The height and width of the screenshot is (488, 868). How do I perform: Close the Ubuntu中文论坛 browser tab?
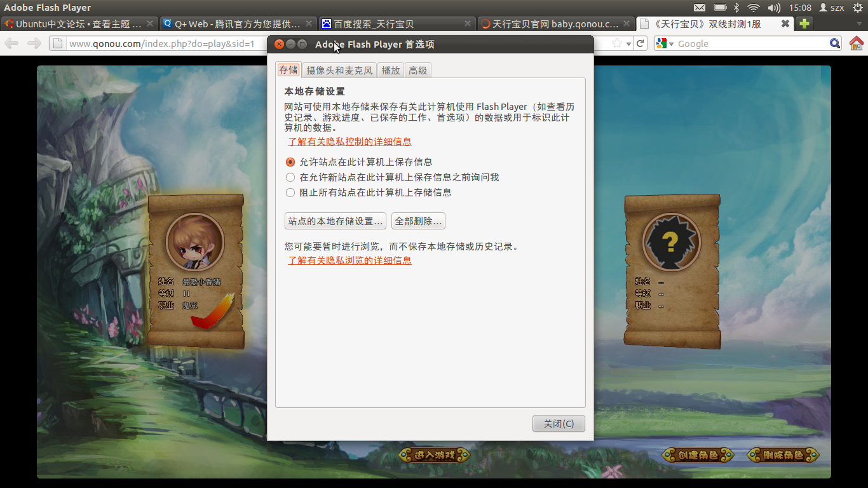point(150,24)
